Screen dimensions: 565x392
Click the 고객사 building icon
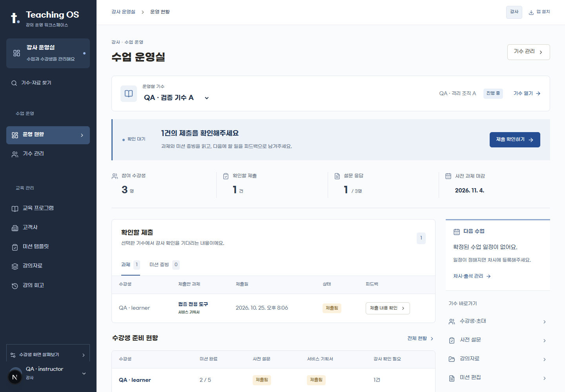[15, 228]
